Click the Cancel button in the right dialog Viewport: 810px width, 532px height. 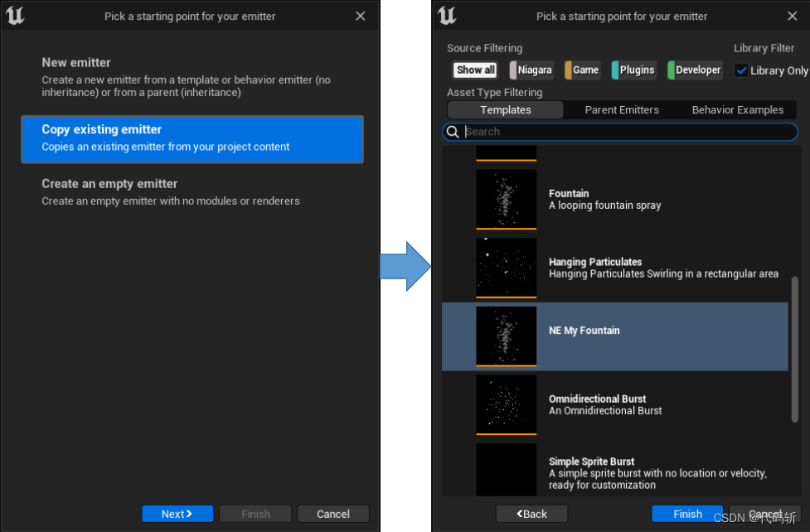[765, 514]
